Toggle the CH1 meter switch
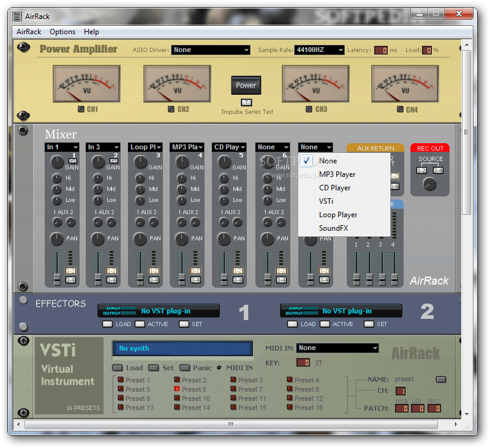The height and width of the screenshot is (448, 490). [x=81, y=109]
